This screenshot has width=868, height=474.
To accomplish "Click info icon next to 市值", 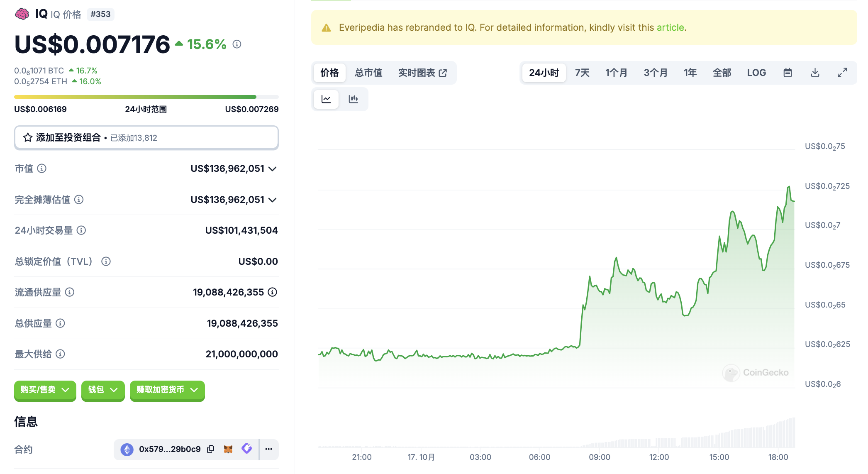I will click(x=42, y=169).
